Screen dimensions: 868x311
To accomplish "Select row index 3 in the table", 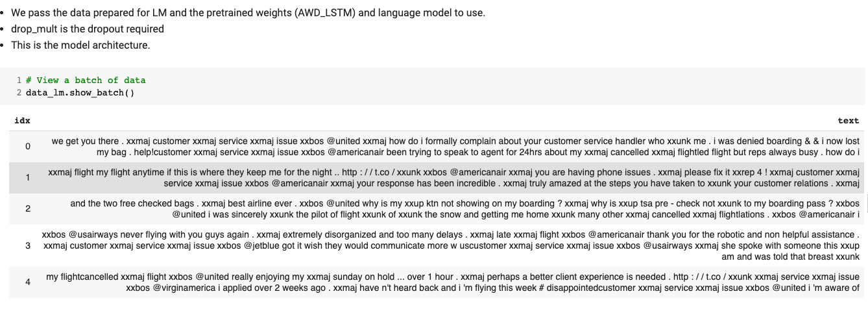I will point(28,245).
